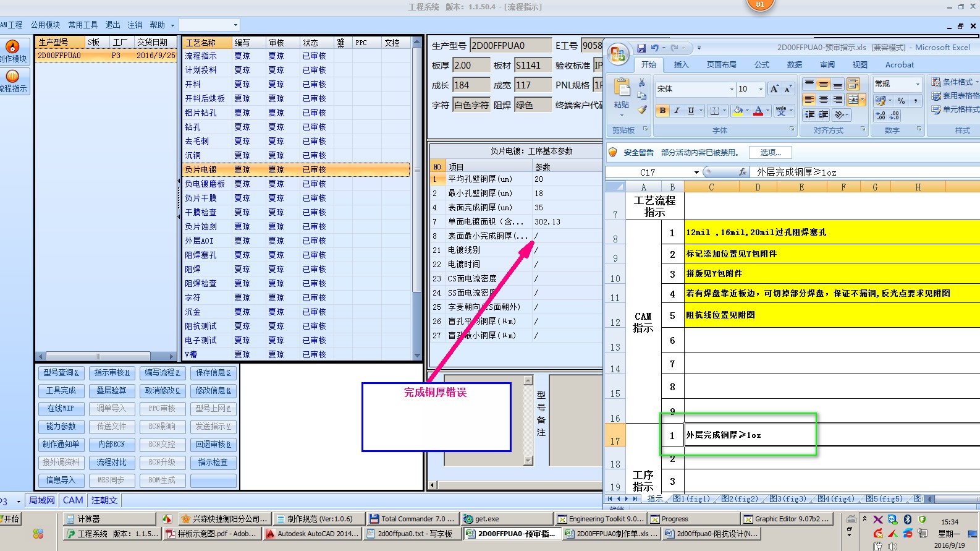Open the text orientation tool
The width and height of the screenshot is (980, 551).
pyautogui.click(x=840, y=115)
